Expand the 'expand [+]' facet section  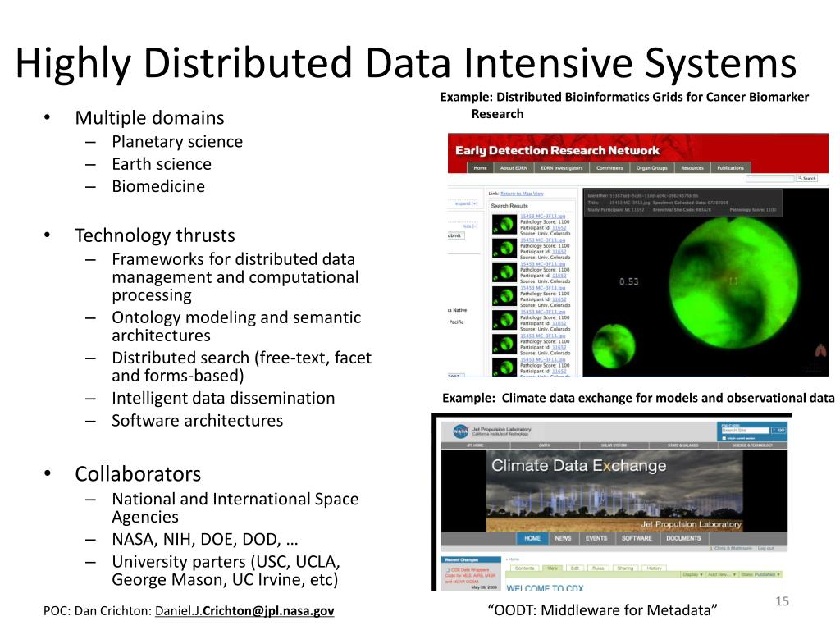coord(466,203)
